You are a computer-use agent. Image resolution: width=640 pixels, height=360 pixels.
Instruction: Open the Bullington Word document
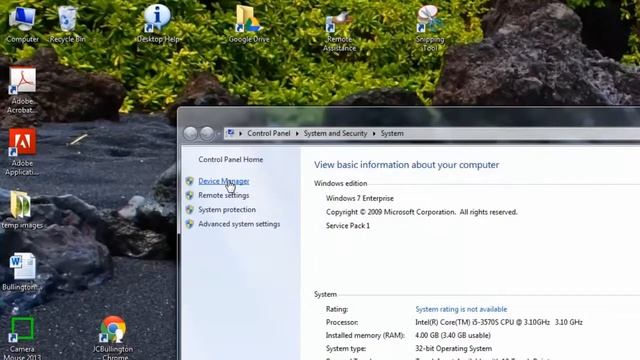[x=22, y=271]
